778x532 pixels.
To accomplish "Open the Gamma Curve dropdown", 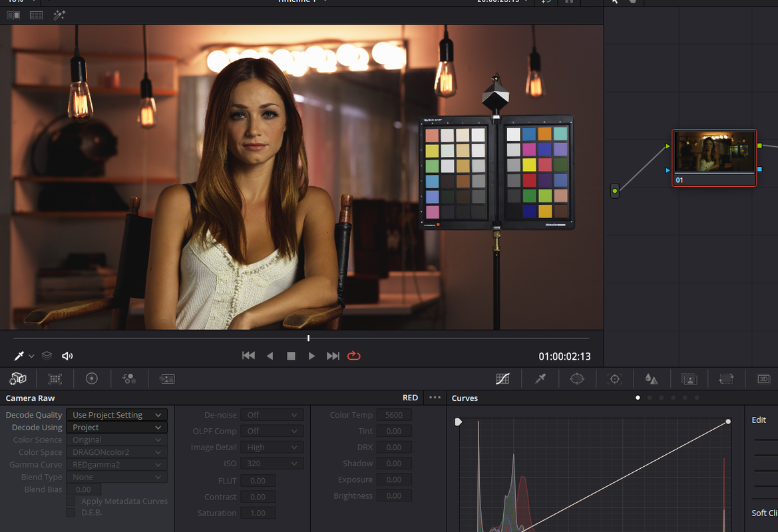I will click(x=116, y=464).
